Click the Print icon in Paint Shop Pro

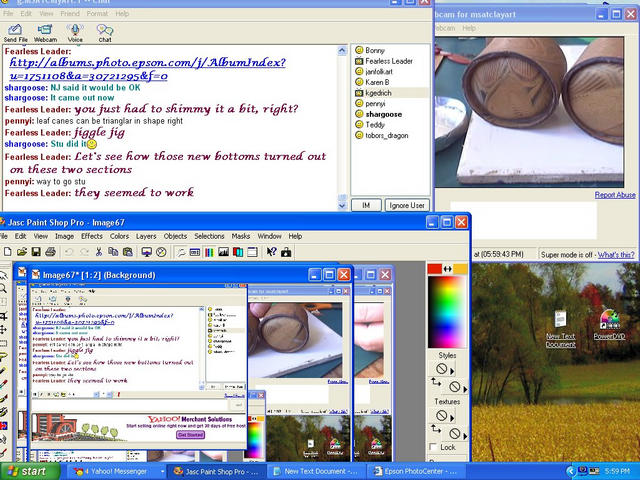tap(50, 252)
